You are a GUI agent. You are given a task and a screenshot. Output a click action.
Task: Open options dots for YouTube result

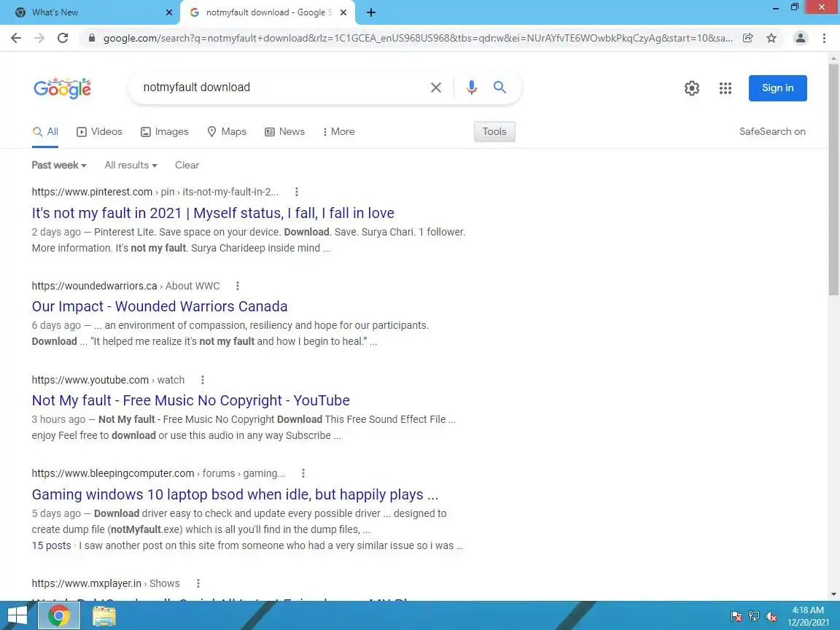tap(203, 380)
